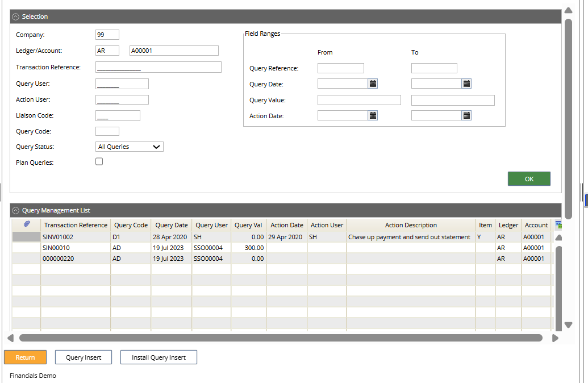This screenshot has width=588, height=383.
Task: Select the SIN00010 transaction row
Action: (x=283, y=248)
